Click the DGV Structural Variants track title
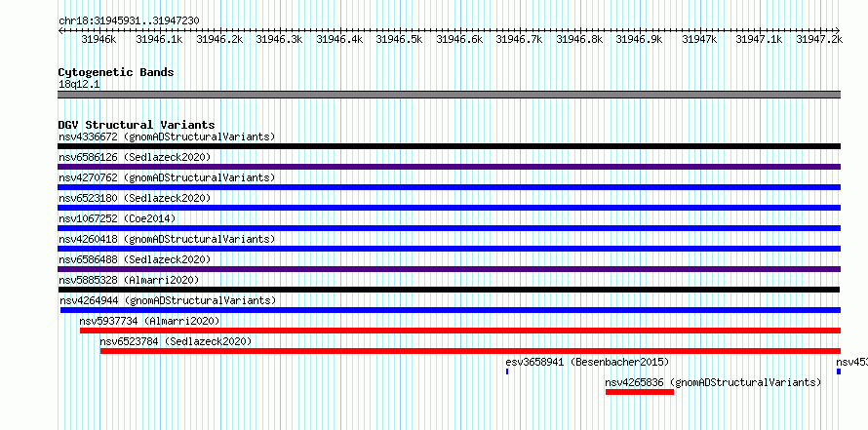The image size is (868, 430). pos(137,125)
